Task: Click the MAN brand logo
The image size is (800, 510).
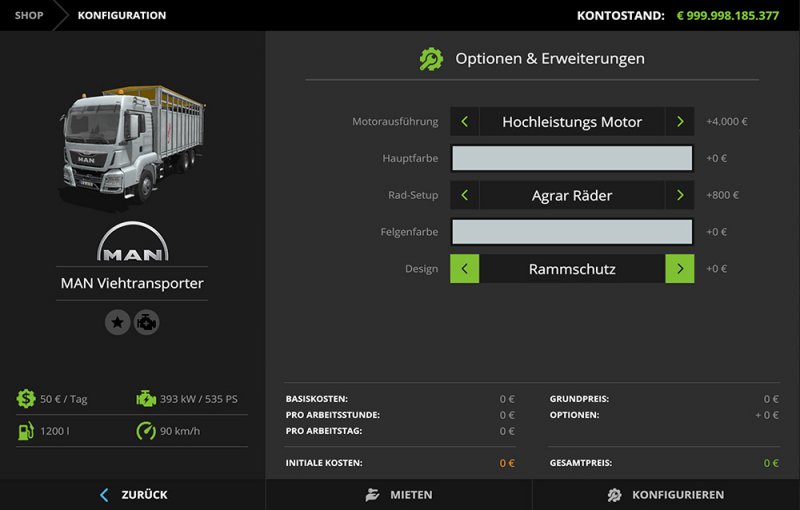Action: point(133,243)
